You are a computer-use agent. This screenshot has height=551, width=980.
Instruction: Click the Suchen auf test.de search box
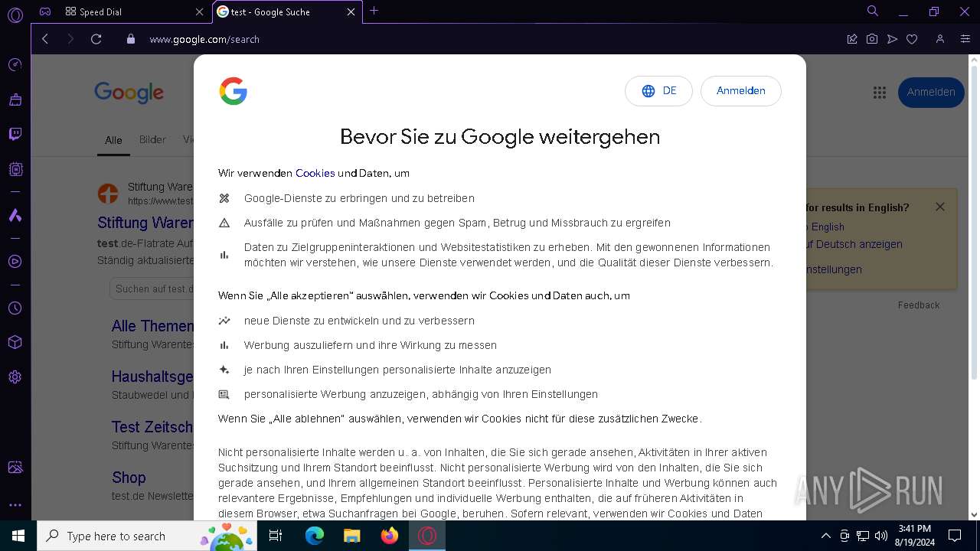152,289
